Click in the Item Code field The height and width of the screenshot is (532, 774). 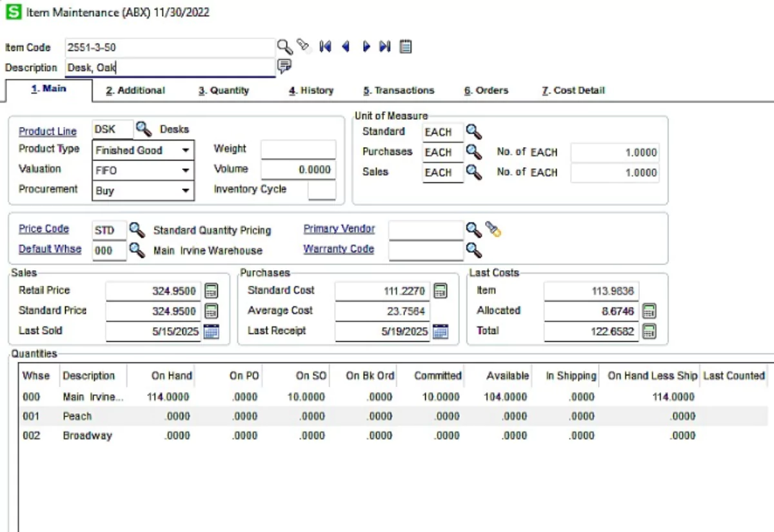(x=170, y=47)
